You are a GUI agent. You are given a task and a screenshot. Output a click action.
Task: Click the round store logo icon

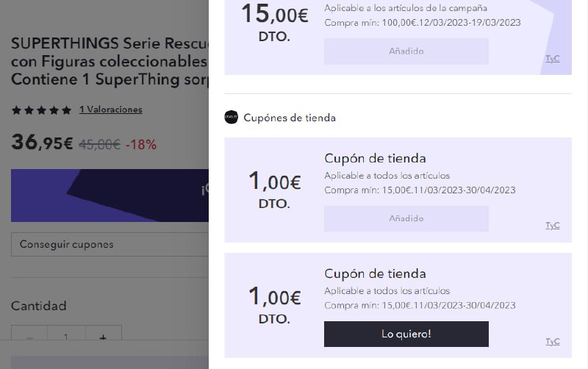coord(231,118)
